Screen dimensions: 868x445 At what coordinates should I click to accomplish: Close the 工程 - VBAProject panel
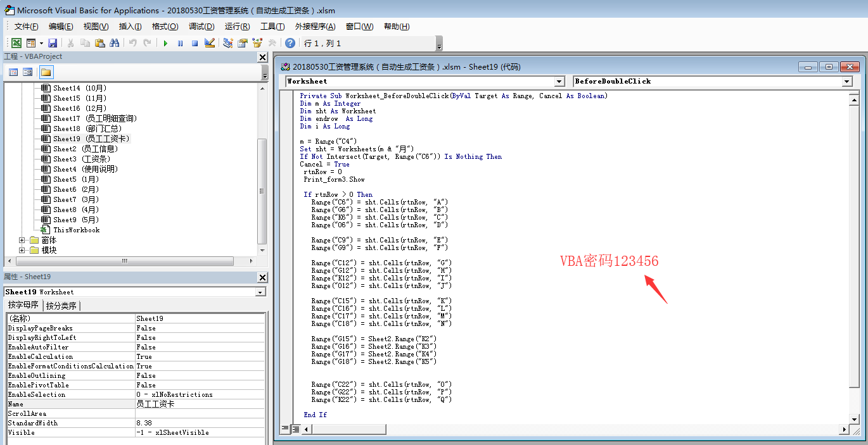(262, 57)
